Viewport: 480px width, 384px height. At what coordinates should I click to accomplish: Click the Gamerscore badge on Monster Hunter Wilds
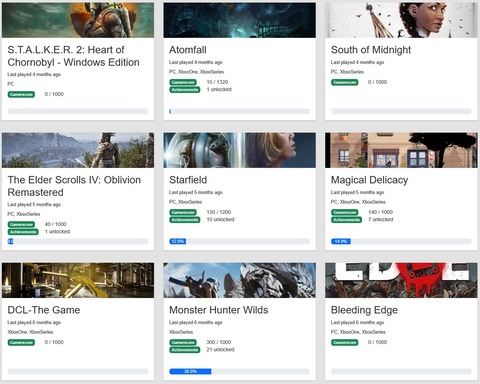click(183, 342)
